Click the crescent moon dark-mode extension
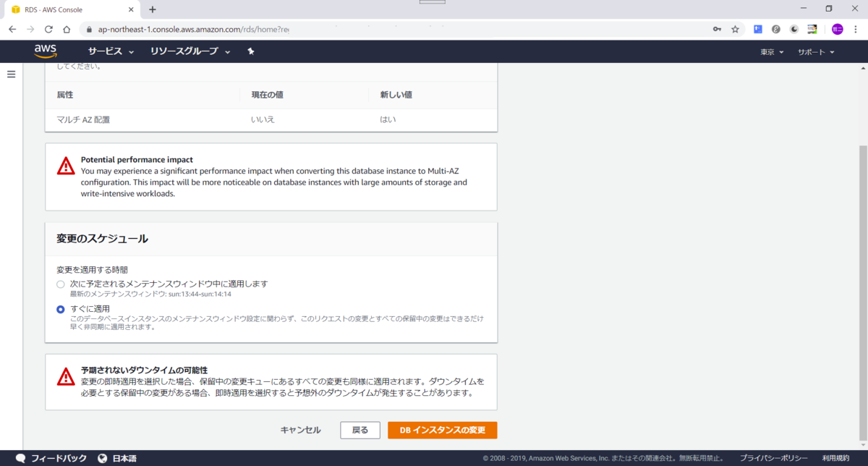This screenshot has width=868, height=466. (x=794, y=30)
